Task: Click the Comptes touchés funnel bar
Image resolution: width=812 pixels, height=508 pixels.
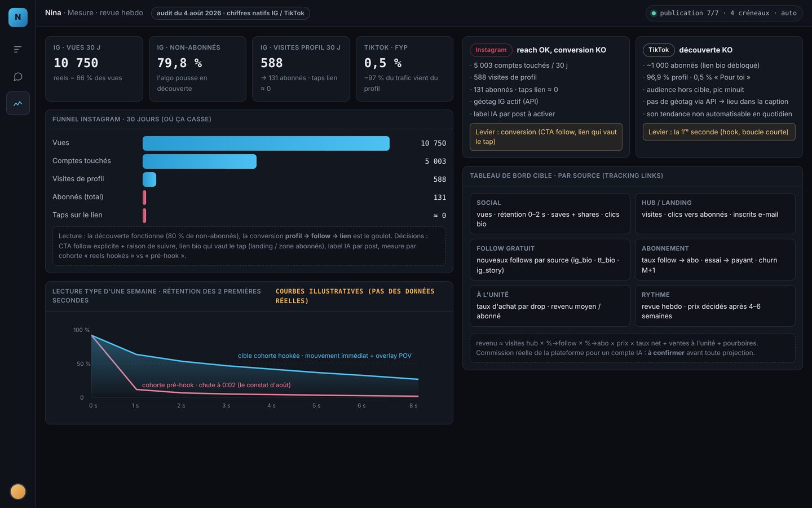Action: [200, 161]
